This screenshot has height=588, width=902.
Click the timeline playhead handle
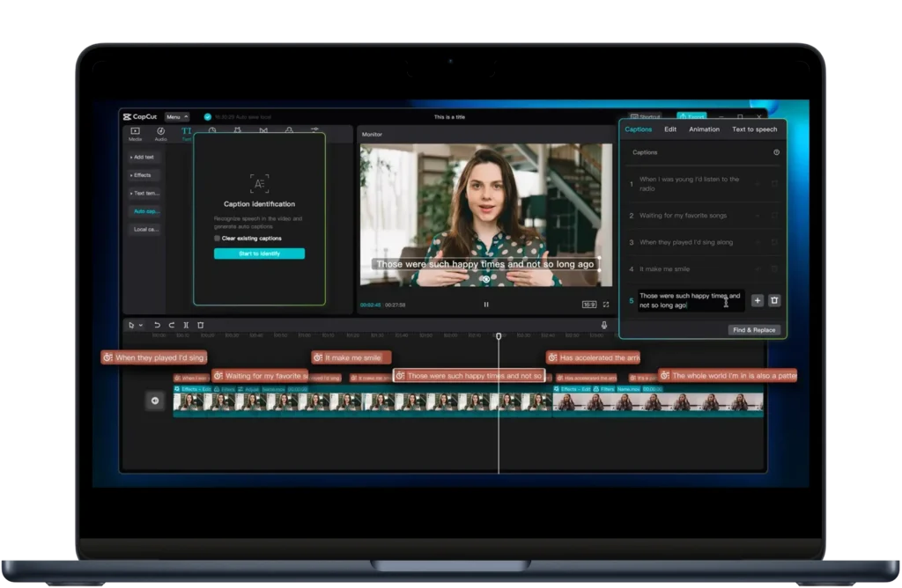499,335
